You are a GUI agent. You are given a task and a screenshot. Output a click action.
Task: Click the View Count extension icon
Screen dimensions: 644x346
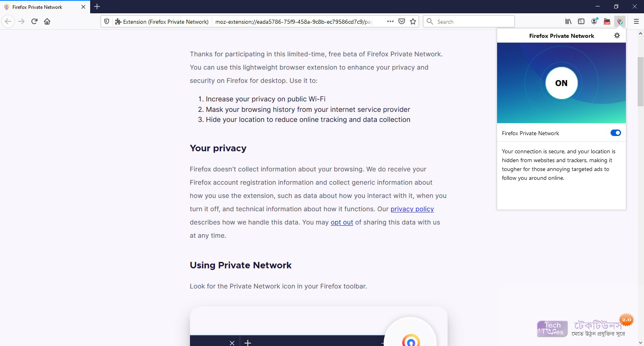point(607,21)
